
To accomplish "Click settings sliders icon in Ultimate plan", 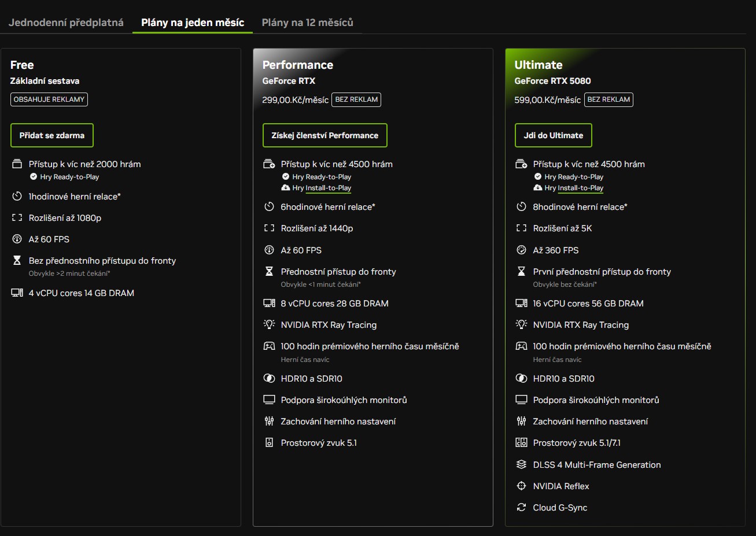I will tap(521, 422).
